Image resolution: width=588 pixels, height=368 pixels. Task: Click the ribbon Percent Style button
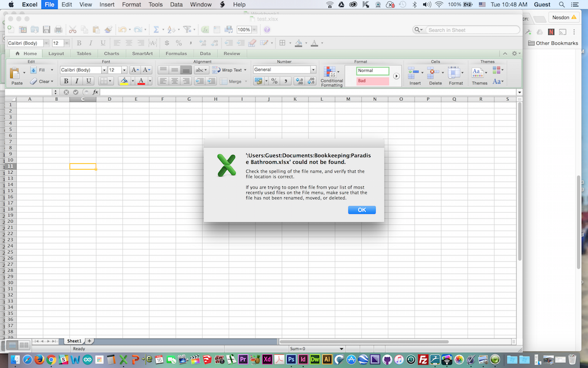pos(274,81)
